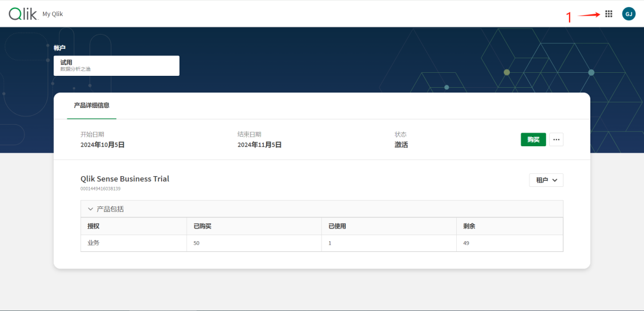
Task: Open the 租户 dropdown
Action: (x=546, y=180)
